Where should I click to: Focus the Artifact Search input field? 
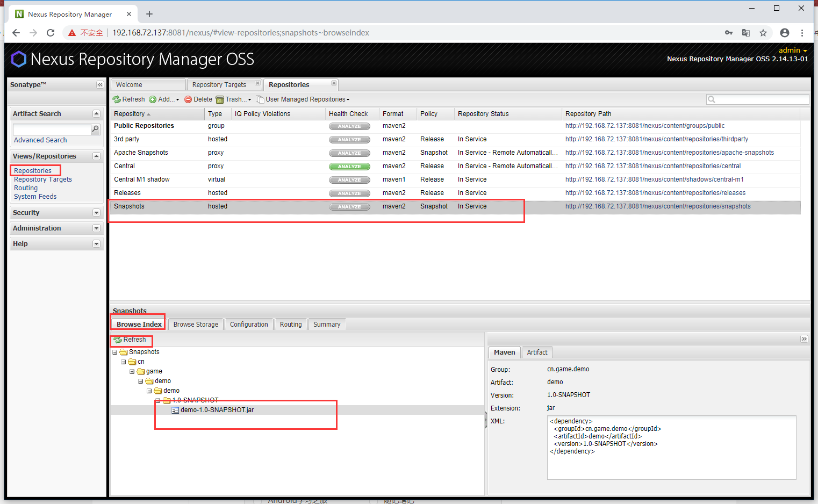pos(52,129)
